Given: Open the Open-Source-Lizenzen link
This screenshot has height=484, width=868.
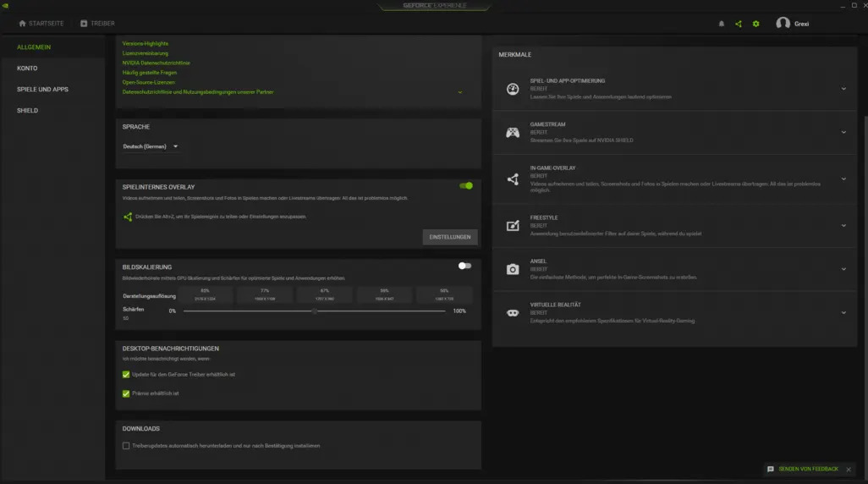Looking at the screenshot, I should click(x=148, y=82).
